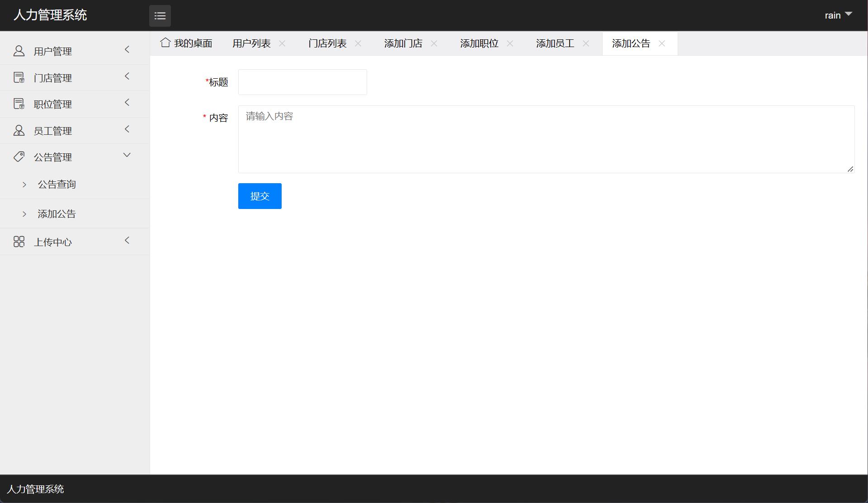Expand the 员工管理 sidebar chevron

point(127,129)
